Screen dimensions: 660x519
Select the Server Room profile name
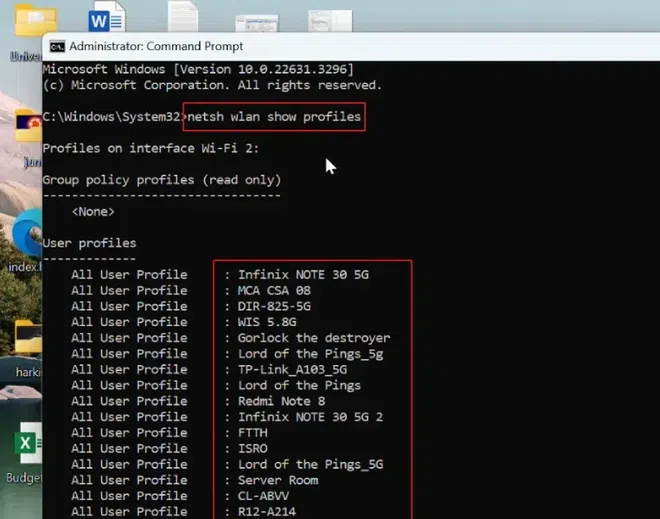tap(278, 480)
